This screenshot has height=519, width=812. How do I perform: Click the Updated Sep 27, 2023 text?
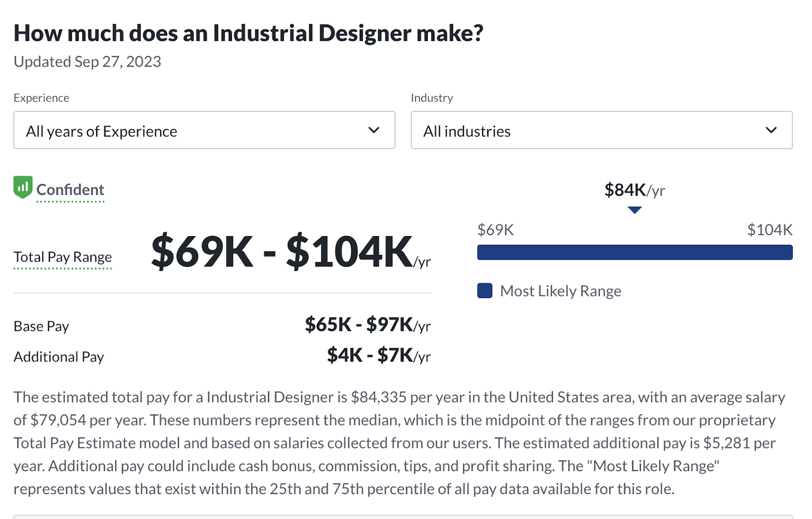(x=87, y=61)
